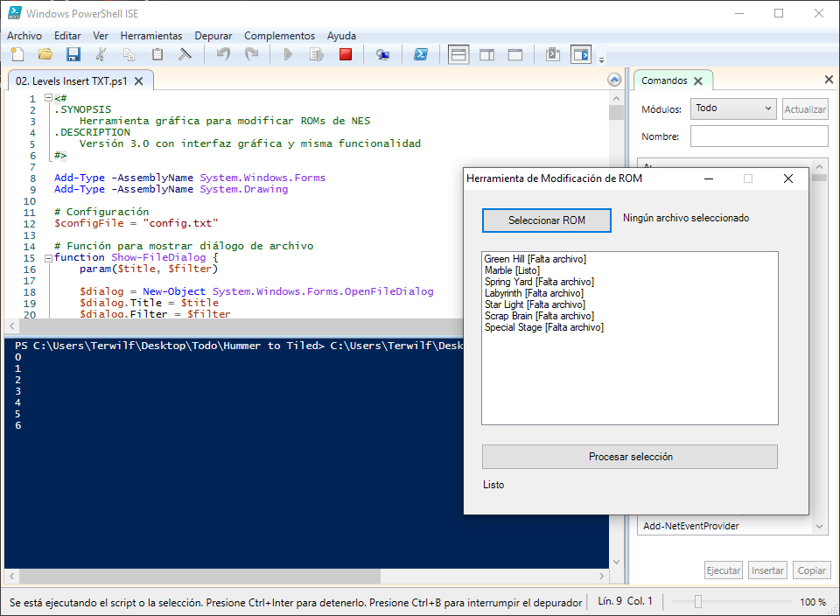Open a new remote PowerShell tab

382,54
